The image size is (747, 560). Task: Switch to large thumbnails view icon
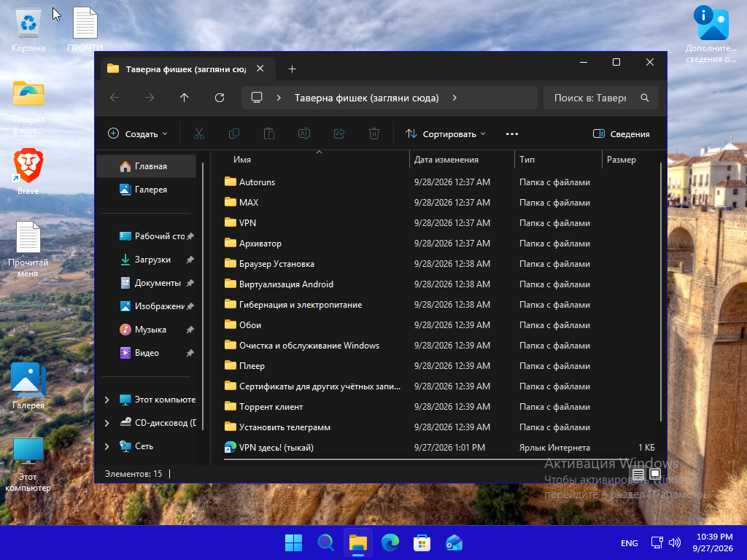[x=655, y=474]
